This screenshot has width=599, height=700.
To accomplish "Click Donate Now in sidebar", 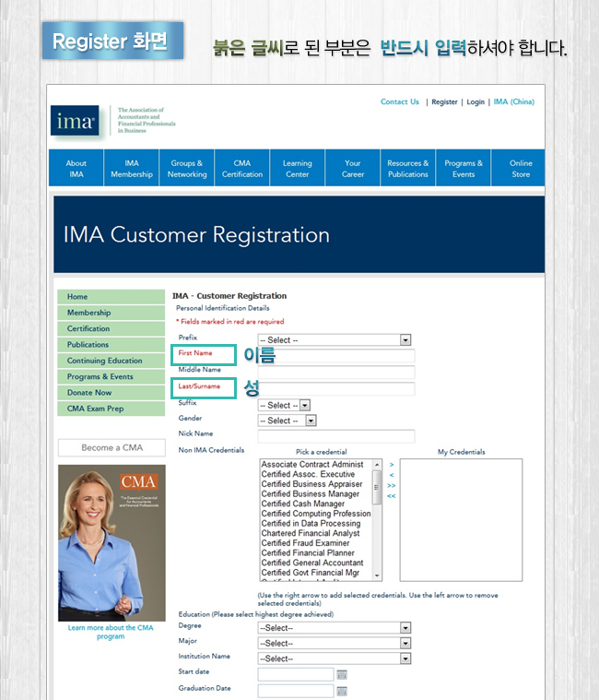I will [x=112, y=393].
